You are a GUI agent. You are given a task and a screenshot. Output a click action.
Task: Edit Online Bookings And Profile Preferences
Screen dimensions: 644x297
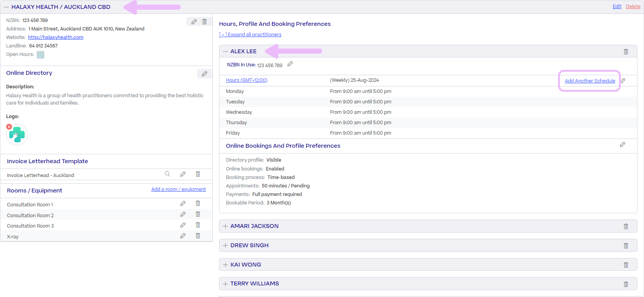(x=622, y=145)
